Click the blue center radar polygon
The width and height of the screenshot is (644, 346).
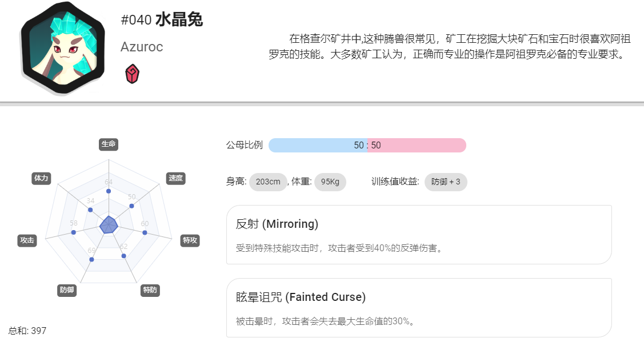[109, 225]
